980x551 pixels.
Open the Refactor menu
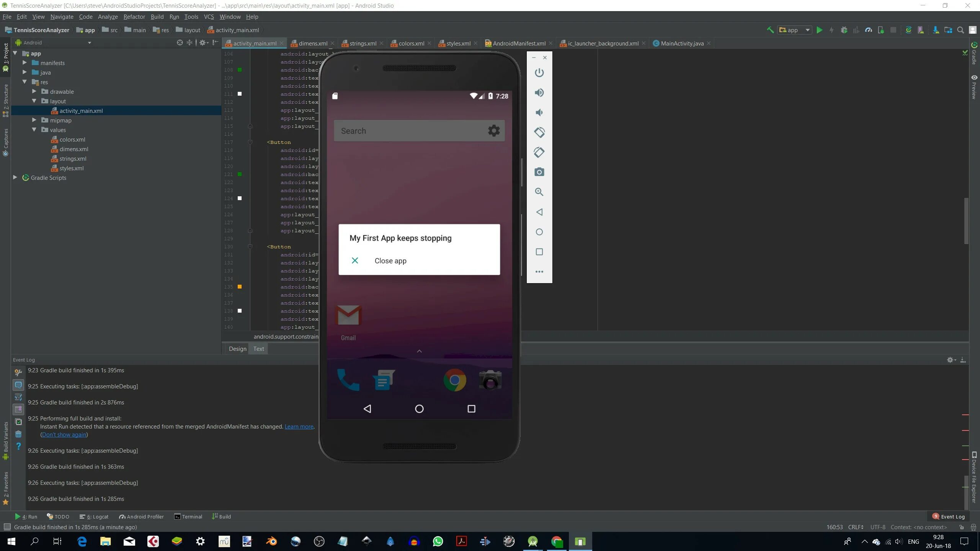point(134,17)
